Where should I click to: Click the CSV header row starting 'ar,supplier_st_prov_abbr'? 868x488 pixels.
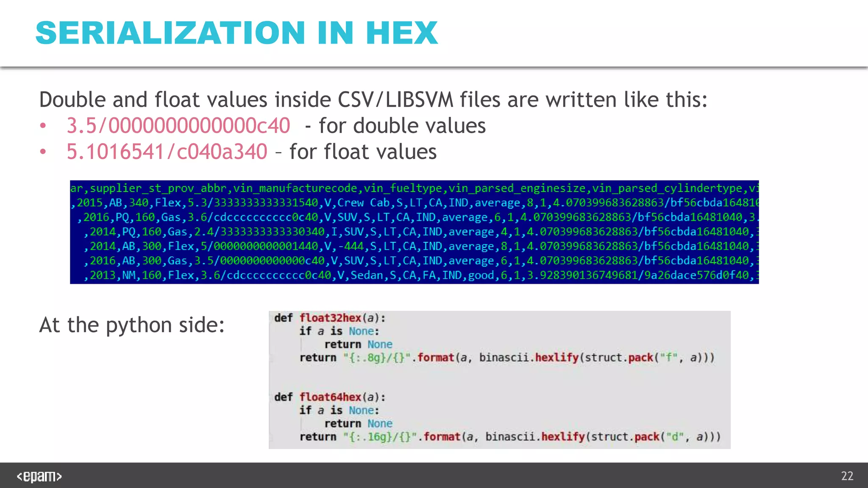pyautogui.click(x=415, y=188)
